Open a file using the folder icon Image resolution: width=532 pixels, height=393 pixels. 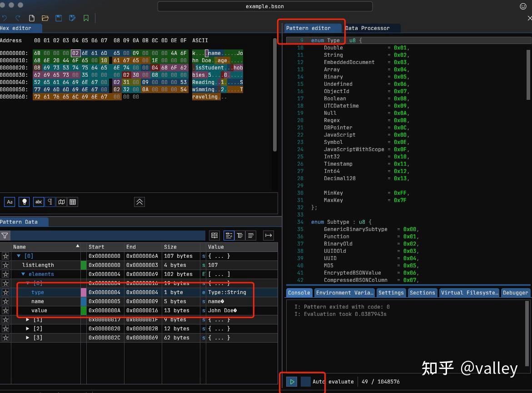[45, 18]
